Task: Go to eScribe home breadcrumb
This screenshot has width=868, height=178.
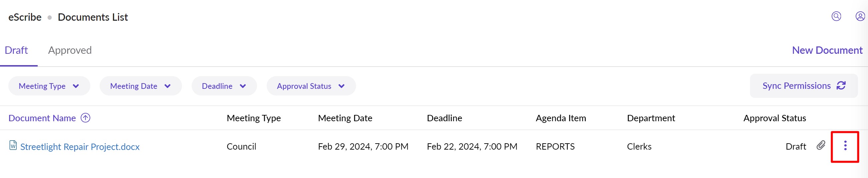Action: (25, 17)
